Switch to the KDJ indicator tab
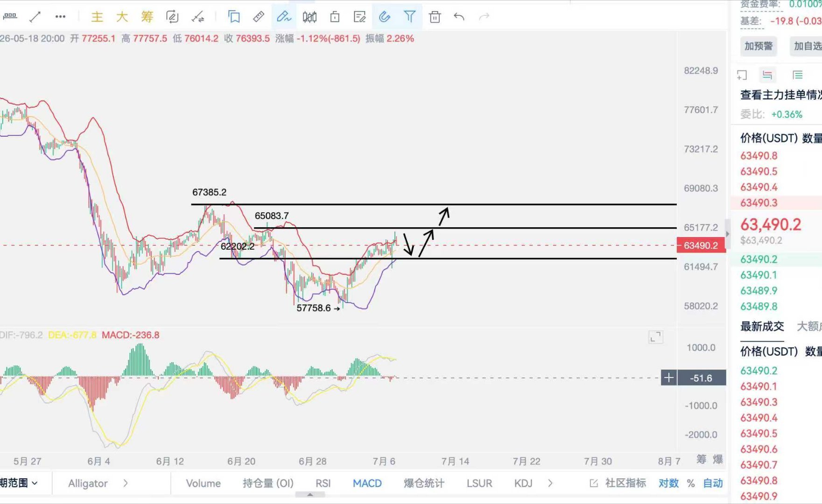The height and width of the screenshot is (504, 822). pyautogui.click(x=523, y=483)
